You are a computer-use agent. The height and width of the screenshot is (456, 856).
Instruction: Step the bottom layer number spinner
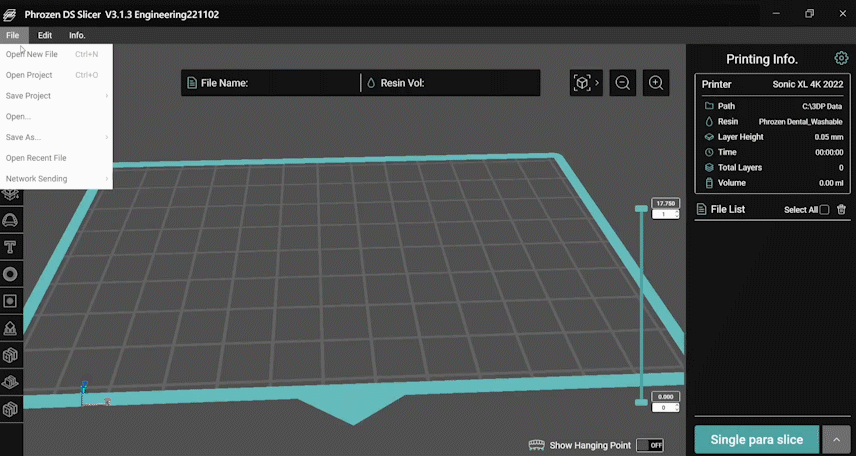click(x=677, y=407)
